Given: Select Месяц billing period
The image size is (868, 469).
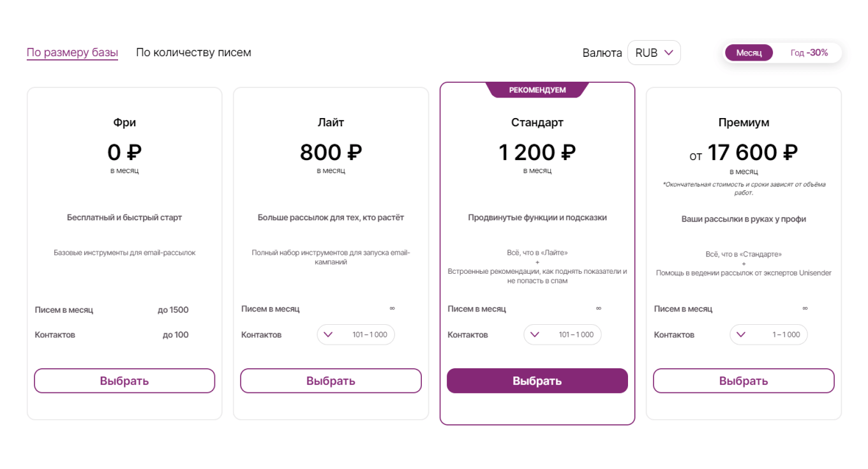Looking at the screenshot, I should coord(749,53).
